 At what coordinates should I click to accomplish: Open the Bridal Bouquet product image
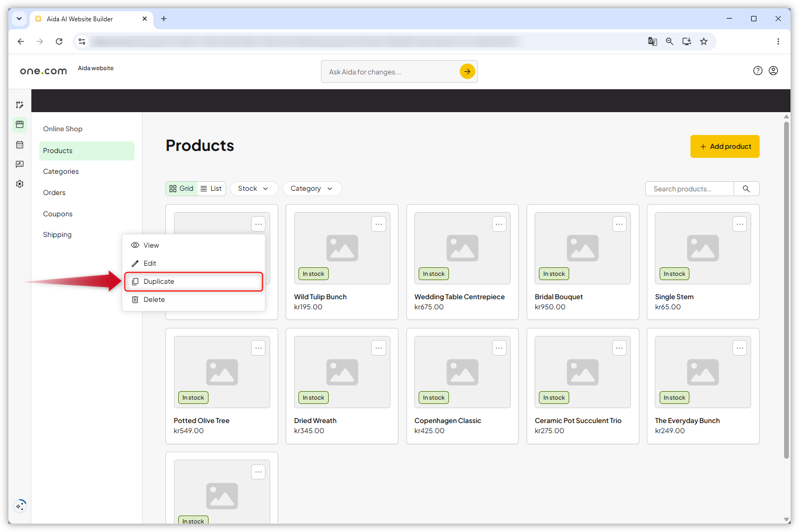[x=582, y=248]
